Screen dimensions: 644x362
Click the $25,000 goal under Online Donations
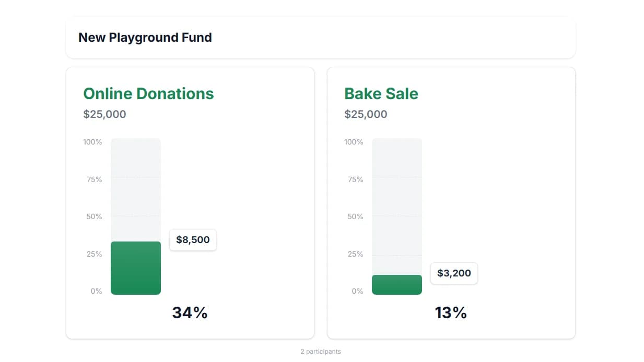click(x=104, y=114)
